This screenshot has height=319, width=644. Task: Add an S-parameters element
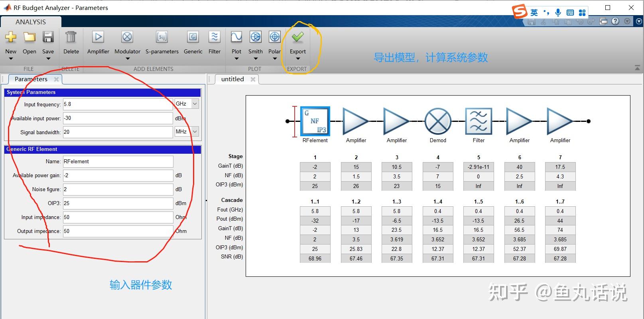coord(162,37)
